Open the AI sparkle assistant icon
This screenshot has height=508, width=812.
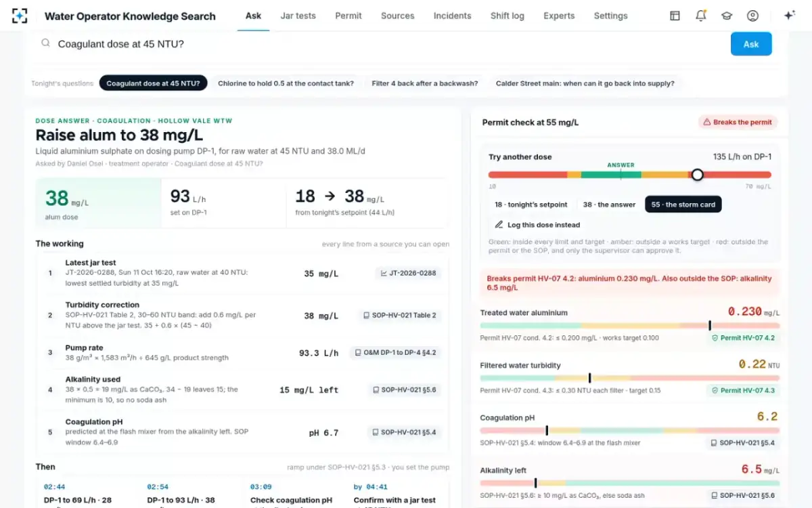point(789,16)
